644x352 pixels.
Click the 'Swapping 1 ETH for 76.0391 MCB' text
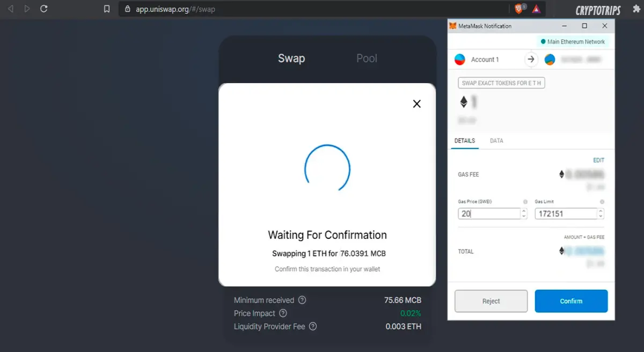328,254
